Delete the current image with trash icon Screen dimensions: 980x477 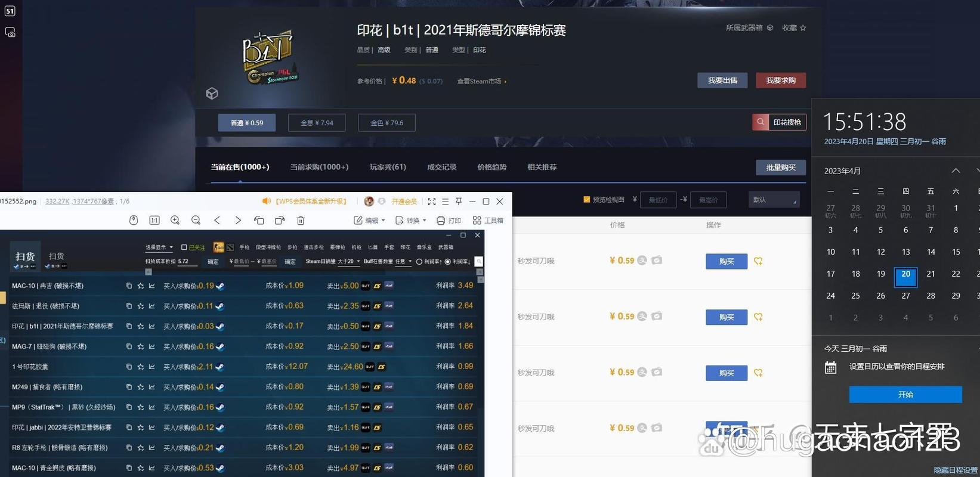301,220
